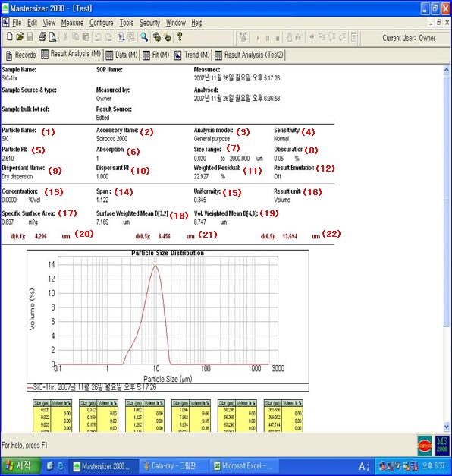Switch to the Records tab
Screen dimensions: 452x476
21,55
